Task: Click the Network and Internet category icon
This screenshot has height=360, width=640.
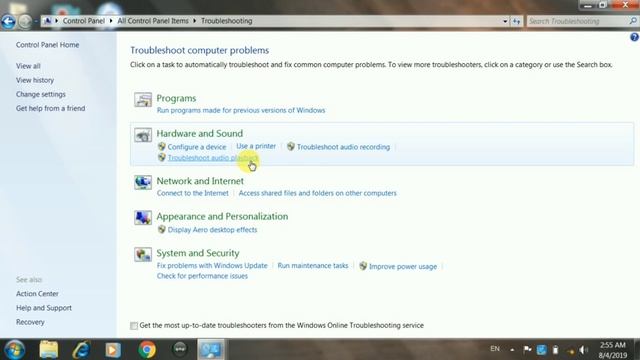Action: pos(143,182)
